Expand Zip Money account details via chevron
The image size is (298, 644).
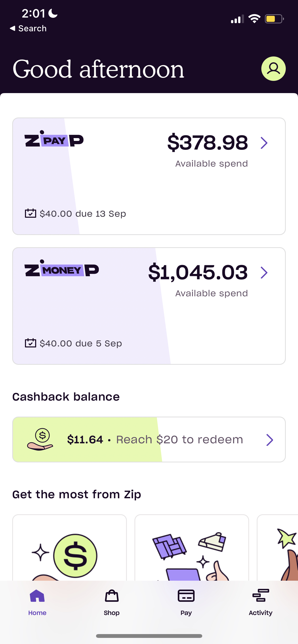pos(264,273)
